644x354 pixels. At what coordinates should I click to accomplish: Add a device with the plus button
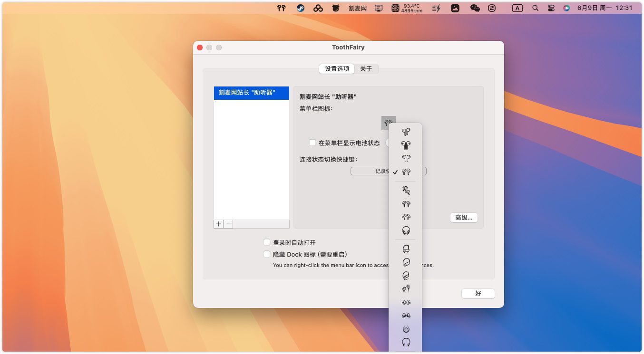pyautogui.click(x=219, y=224)
